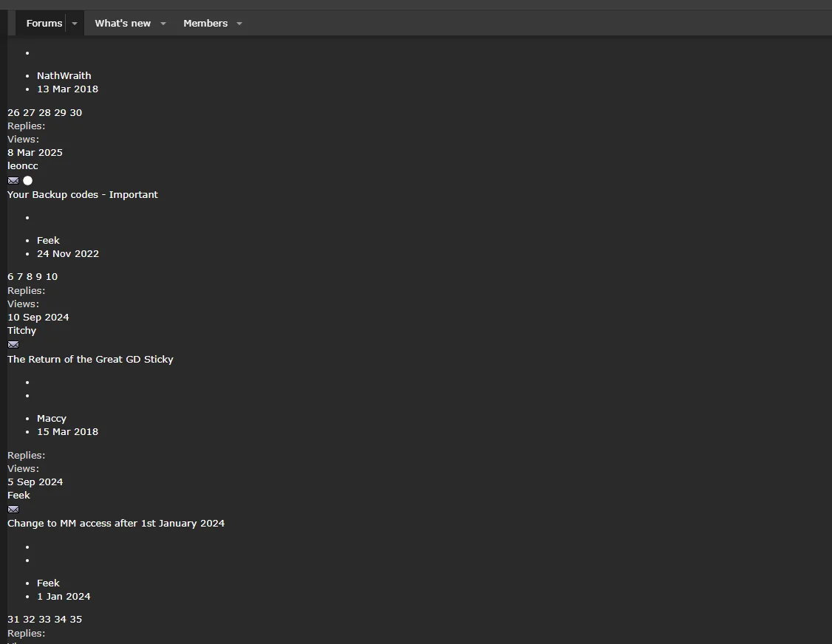Image resolution: width=832 pixels, height=644 pixels.
Task: Click the 13 Mar 2018 start date
Action: pyautogui.click(x=67, y=89)
